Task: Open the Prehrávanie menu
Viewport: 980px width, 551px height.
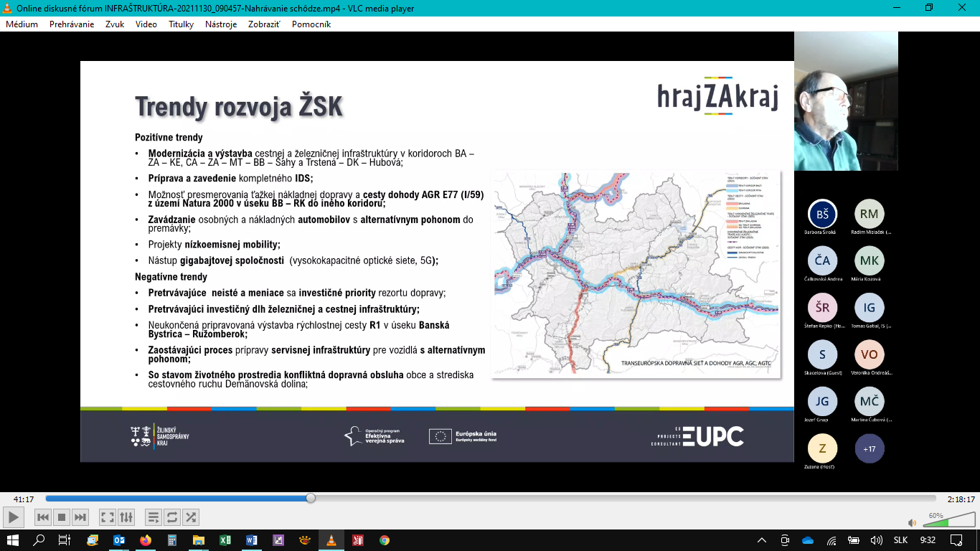Action: [x=72, y=24]
